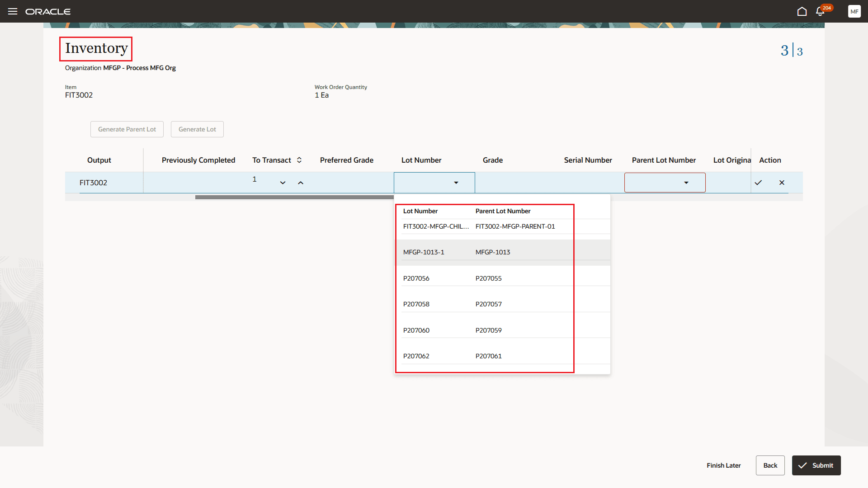Click the Parent Lot Number column header
The height and width of the screenshot is (488, 868).
tap(664, 160)
